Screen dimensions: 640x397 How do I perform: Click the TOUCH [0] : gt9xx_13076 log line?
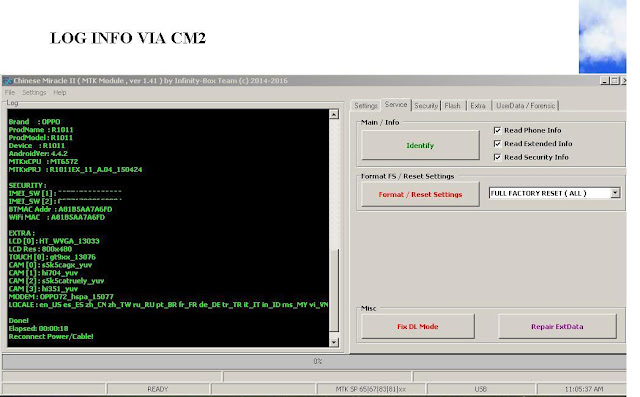coord(52,257)
